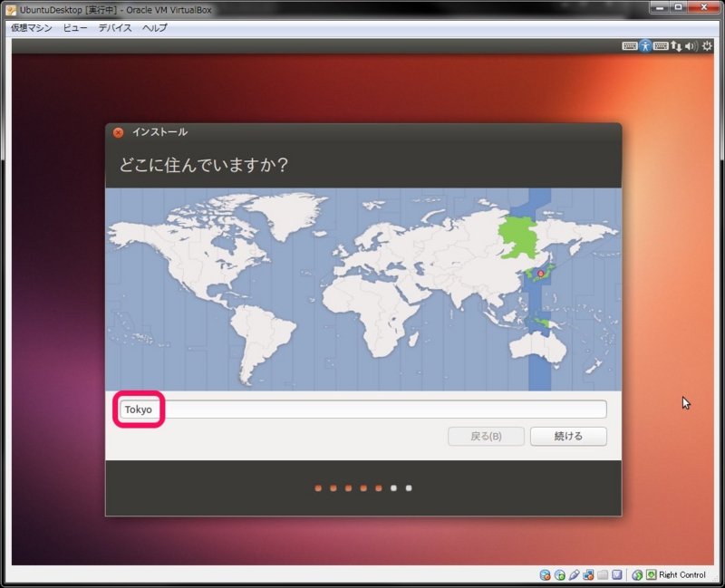Click the VirtualBox virtualization (V) status icon
Screen dimensions: 725x588
pyautogui.click(x=617, y=574)
